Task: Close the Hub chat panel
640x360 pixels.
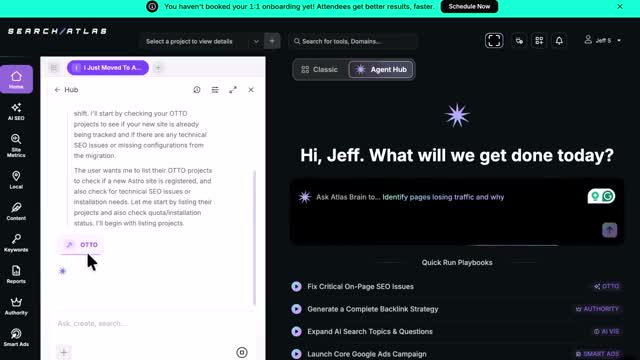Action: 251,90
